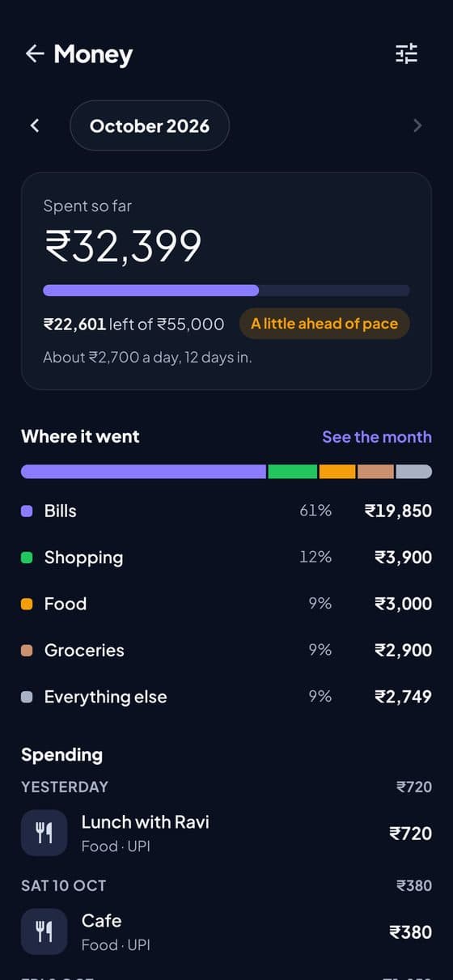
Task: Tap the purple Bills category dot
Action: click(x=27, y=511)
